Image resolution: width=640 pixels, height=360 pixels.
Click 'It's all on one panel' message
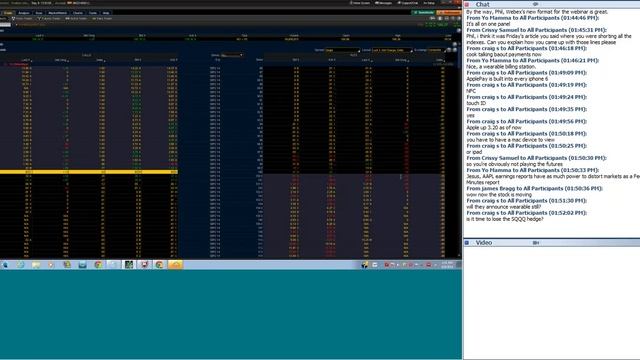click(488, 24)
